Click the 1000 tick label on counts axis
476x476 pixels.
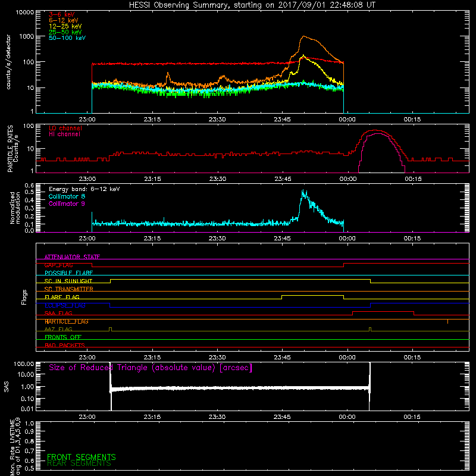(x=27, y=37)
